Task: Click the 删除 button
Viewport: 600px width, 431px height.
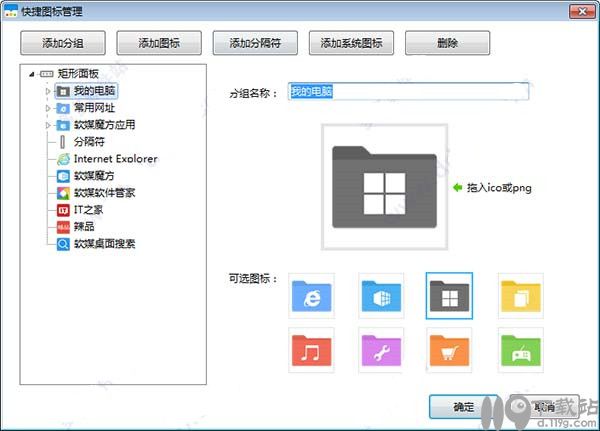Action: 447,43
